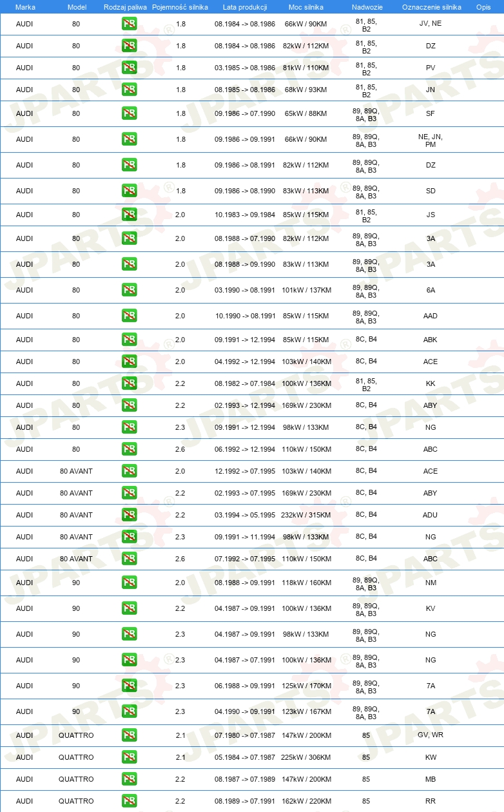Click the fuel icon in the NM engine row
Image resolution: width=504 pixels, height=812 pixels.
129,583
